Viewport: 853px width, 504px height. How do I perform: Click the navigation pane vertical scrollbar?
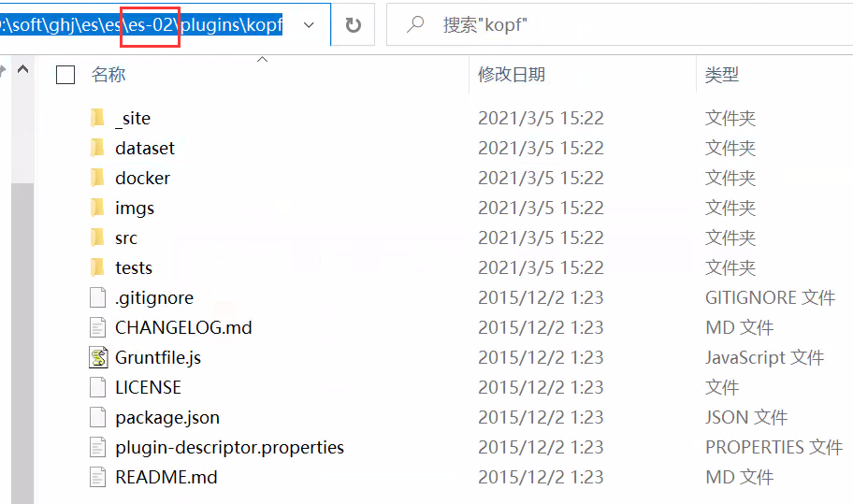click(x=22, y=342)
